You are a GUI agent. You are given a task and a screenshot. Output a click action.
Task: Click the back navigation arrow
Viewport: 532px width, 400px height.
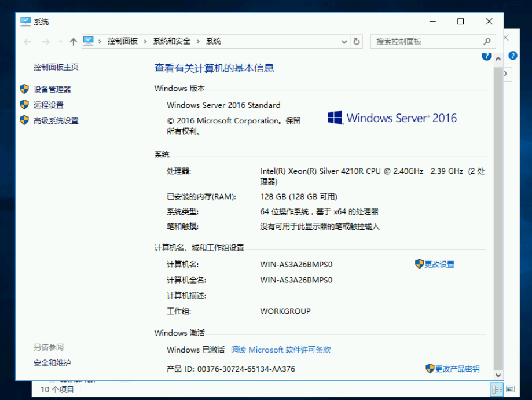pos(27,42)
